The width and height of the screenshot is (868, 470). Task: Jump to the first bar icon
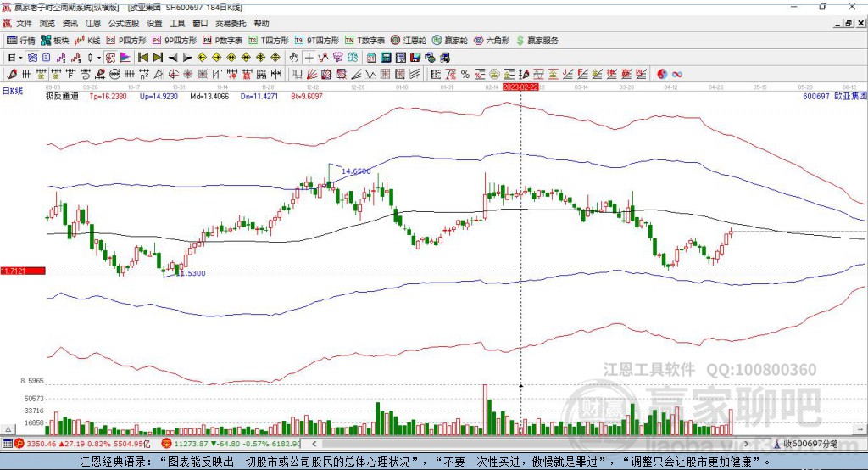point(143,58)
